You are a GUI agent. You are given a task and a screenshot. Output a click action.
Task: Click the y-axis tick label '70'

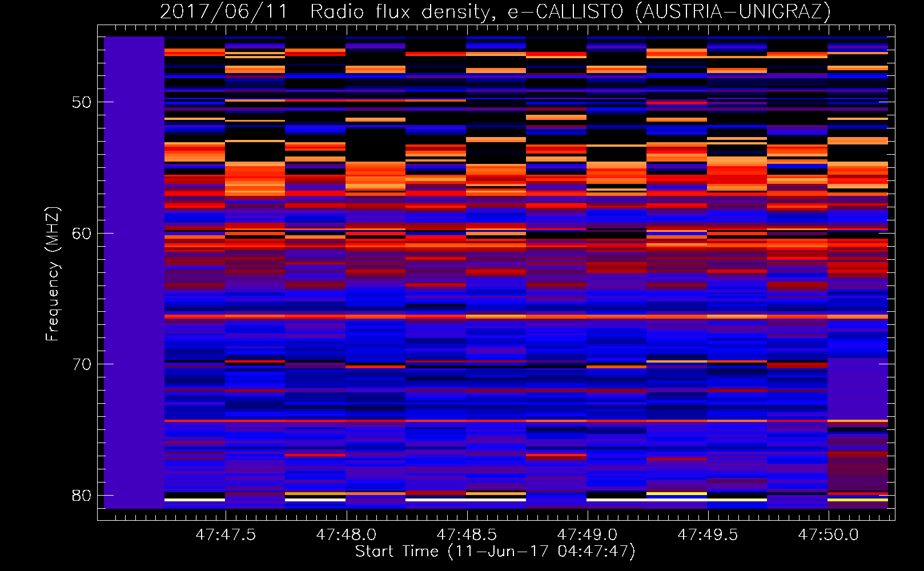tap(82, 364)
